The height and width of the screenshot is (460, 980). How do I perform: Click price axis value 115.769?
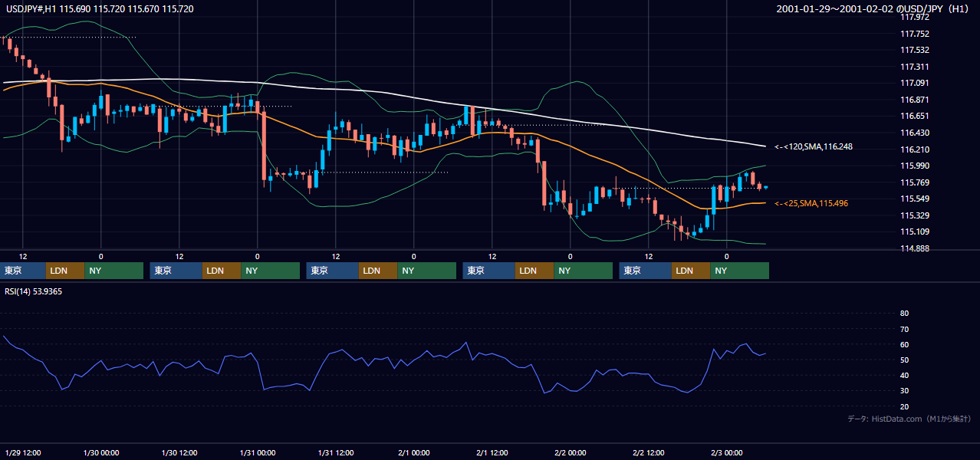pos(913,182)
